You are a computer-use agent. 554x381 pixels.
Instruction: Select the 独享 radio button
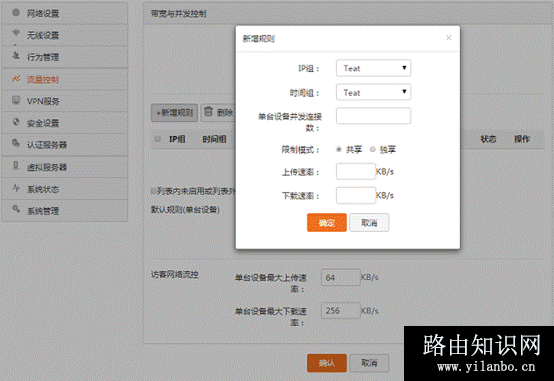(372, 150)
